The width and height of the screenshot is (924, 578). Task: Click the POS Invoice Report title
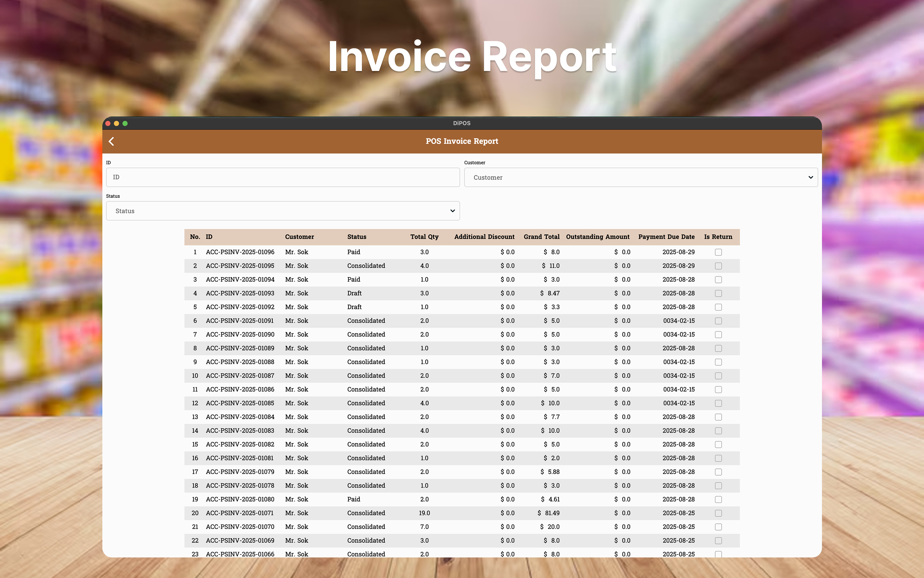462,141
